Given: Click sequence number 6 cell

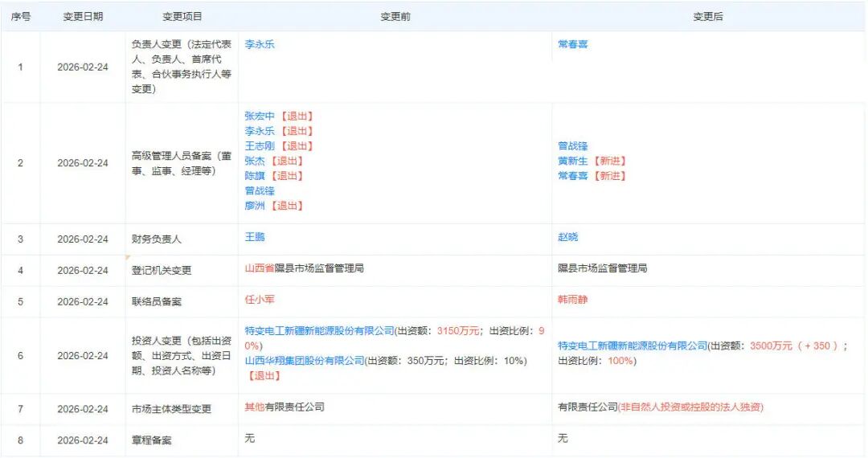Looking at the screenshot, I should (x=20, y=356).
